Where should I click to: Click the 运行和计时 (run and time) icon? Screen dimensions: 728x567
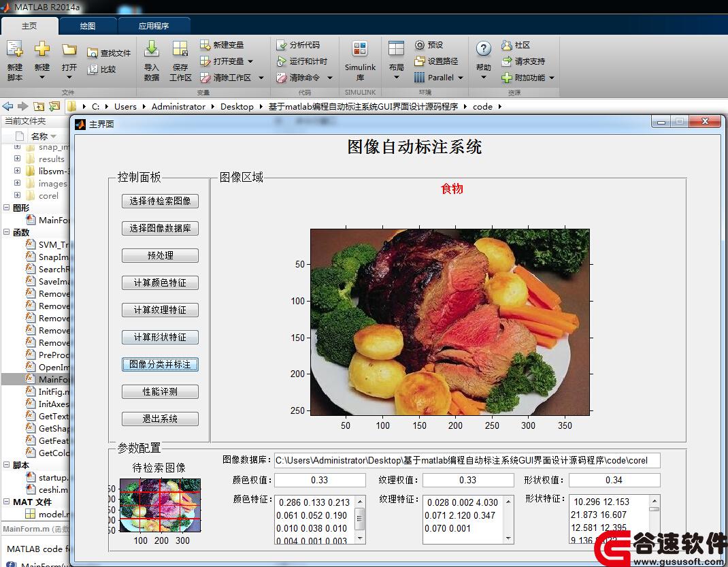coord(282,61)
